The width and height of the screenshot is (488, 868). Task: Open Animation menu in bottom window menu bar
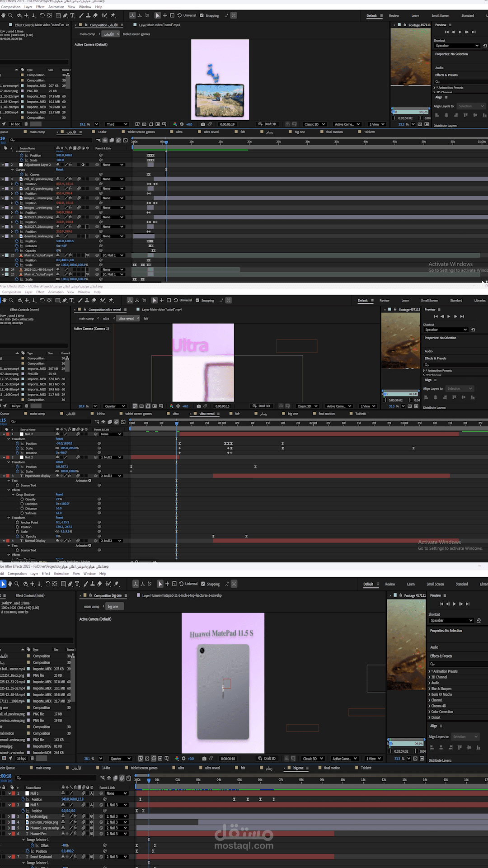61,574
